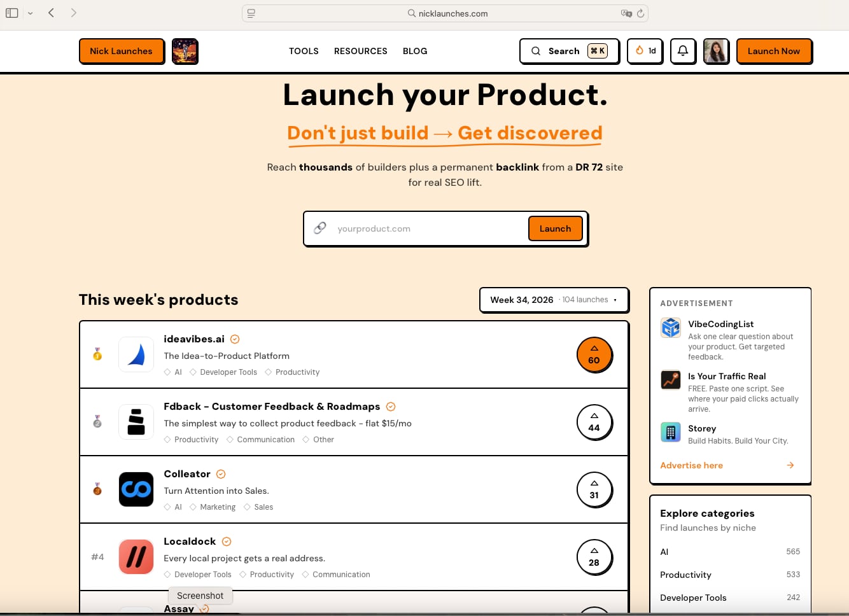
Task: Click the verified badge next to Localdock
Action: point(227,542)
